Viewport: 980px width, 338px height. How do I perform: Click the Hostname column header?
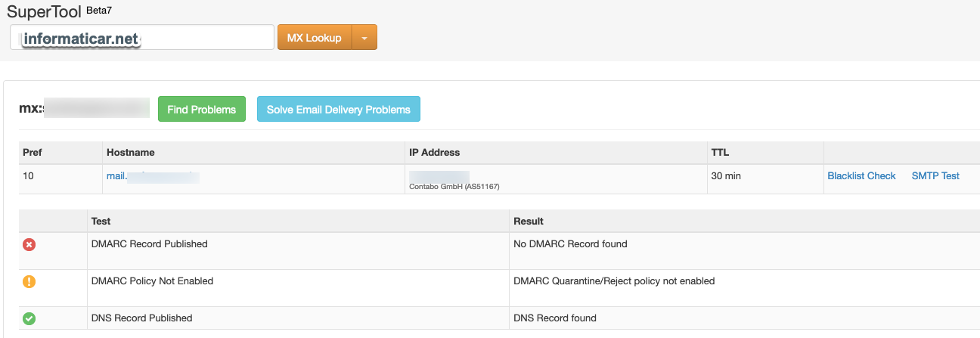(131, 152)
